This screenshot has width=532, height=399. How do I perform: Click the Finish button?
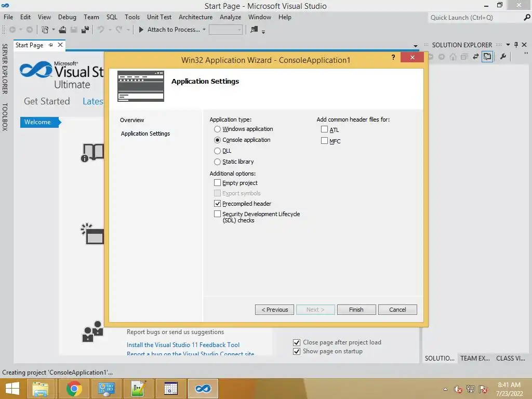point(356,310)
